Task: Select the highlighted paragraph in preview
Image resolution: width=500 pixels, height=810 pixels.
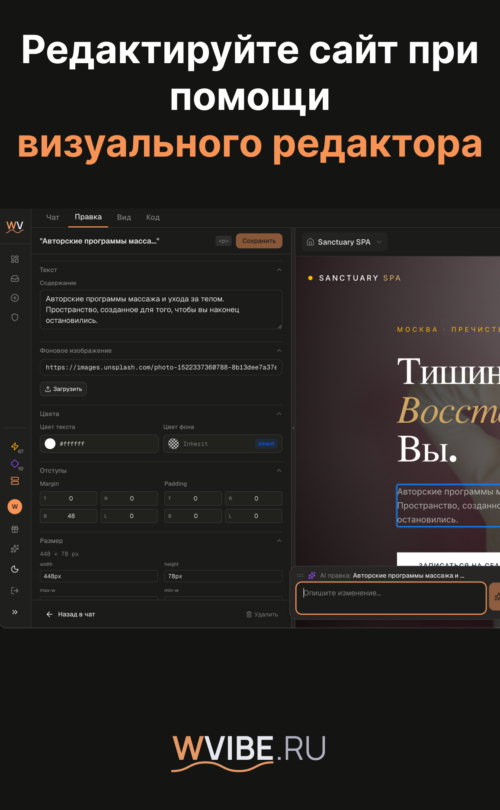Action: coord(448,505)
